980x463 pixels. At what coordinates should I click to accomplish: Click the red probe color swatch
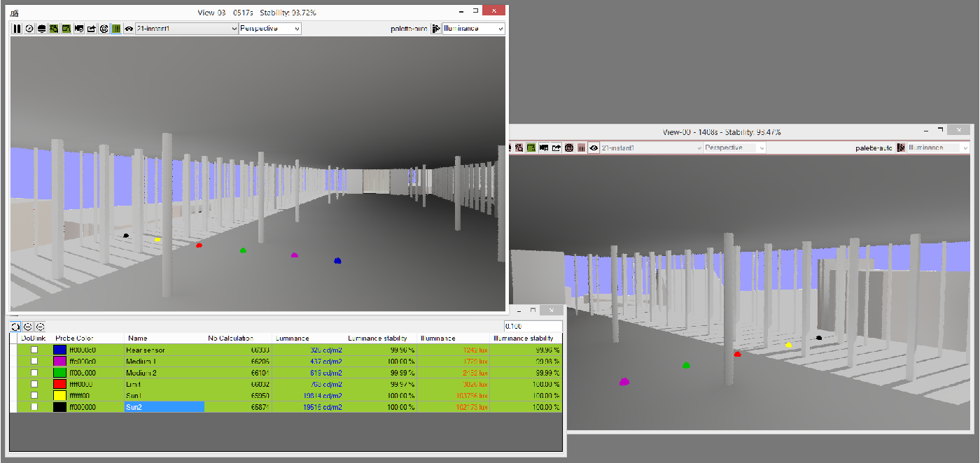(61, 384)
